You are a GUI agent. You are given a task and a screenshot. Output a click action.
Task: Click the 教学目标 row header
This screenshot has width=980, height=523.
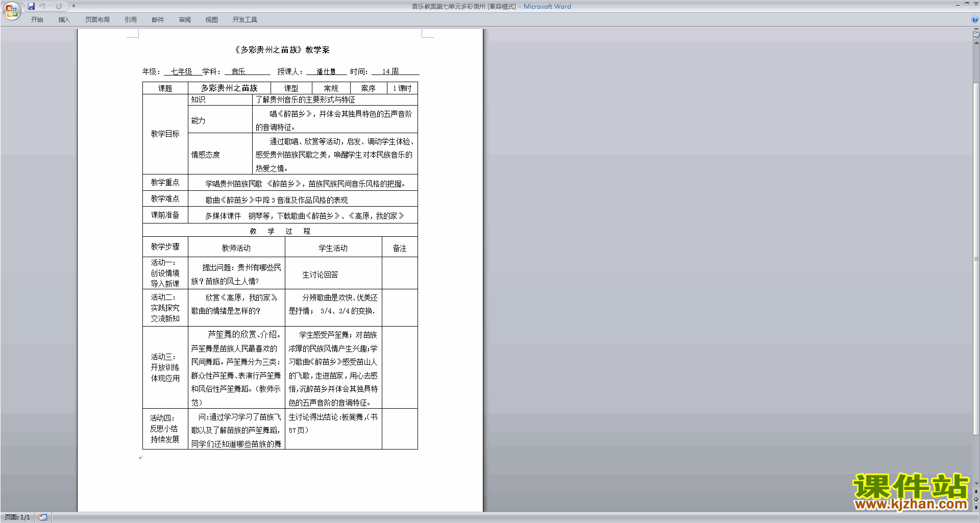[x=165, y=134]
